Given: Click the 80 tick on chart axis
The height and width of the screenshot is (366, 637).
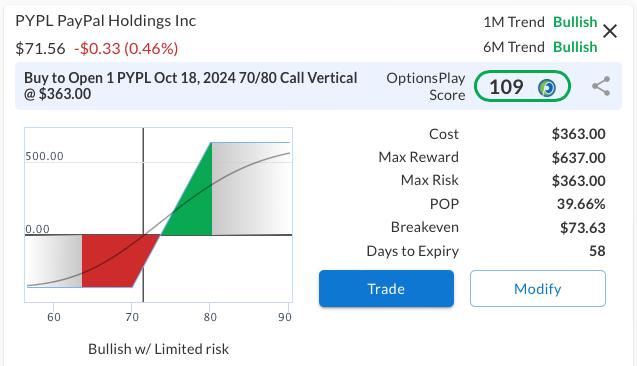Looking at the screenshot, I should click(210, 317).
